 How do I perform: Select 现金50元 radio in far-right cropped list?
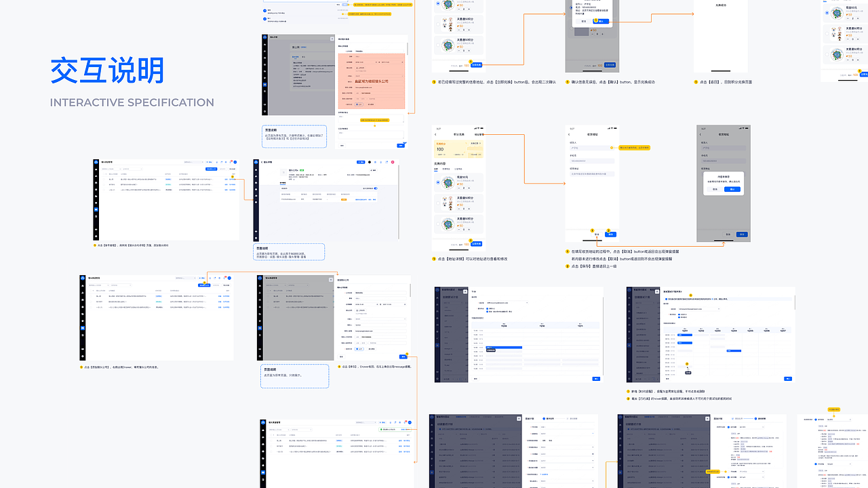click(x=827, y=13)
